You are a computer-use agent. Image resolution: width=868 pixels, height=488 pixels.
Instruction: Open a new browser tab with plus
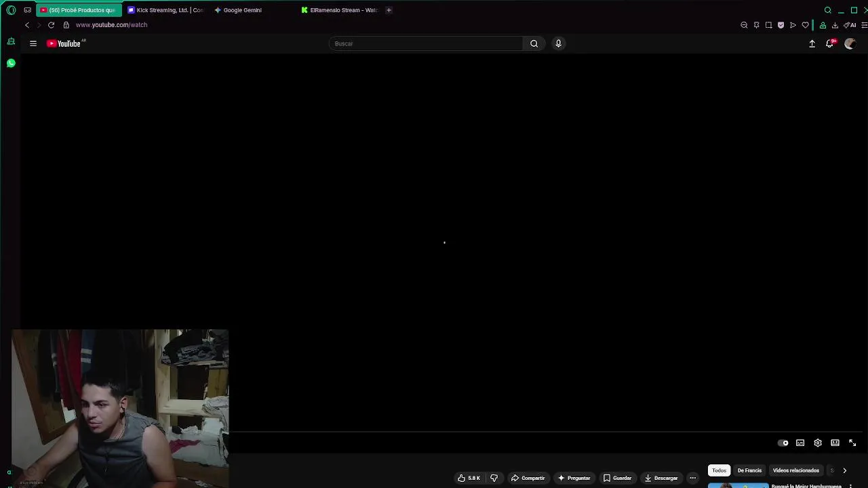tap(389, 10)
